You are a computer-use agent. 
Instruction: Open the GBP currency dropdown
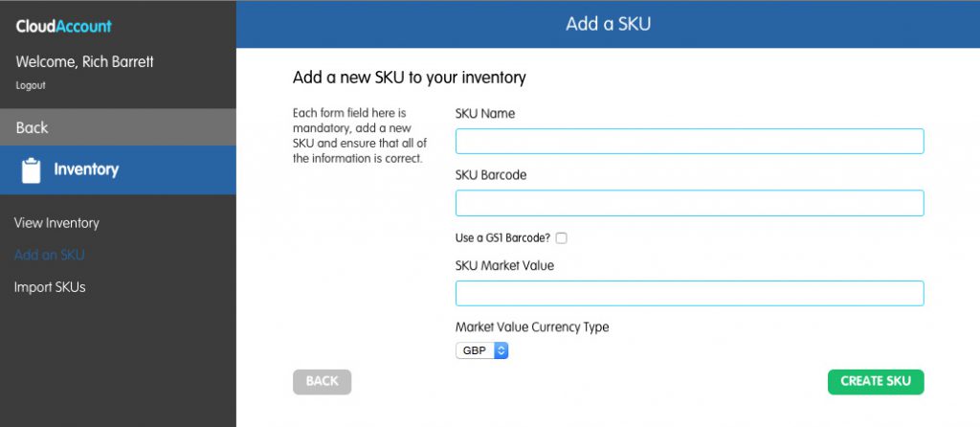tap(482, 350)
